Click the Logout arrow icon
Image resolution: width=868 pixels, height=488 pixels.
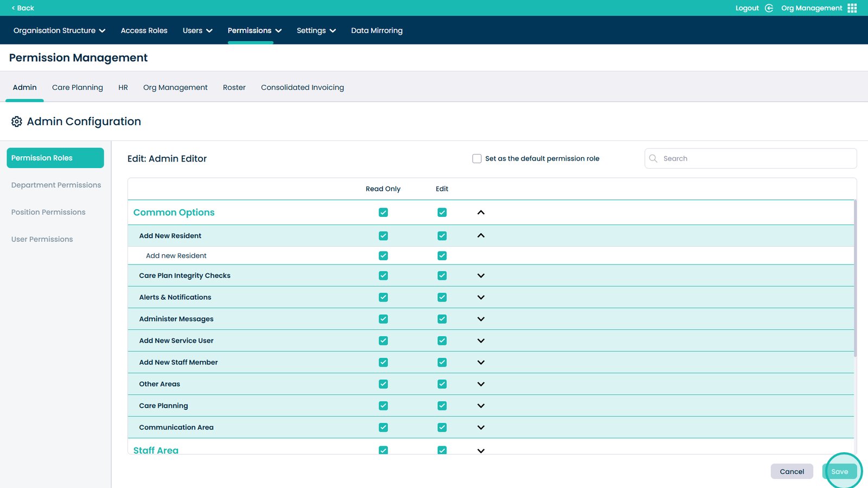769,8
